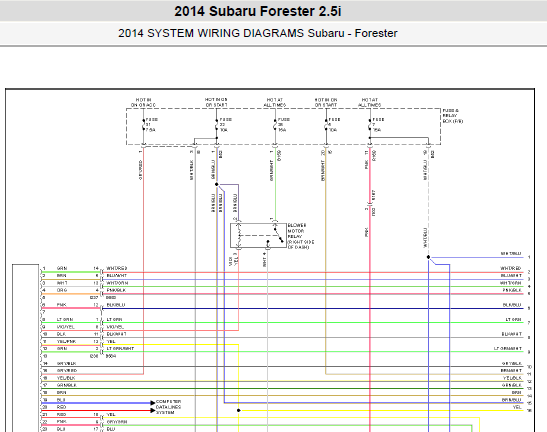Click the "FUSE 7 15A" label
This screenshot has width=547, height=432.
click(x=378, y=125)
